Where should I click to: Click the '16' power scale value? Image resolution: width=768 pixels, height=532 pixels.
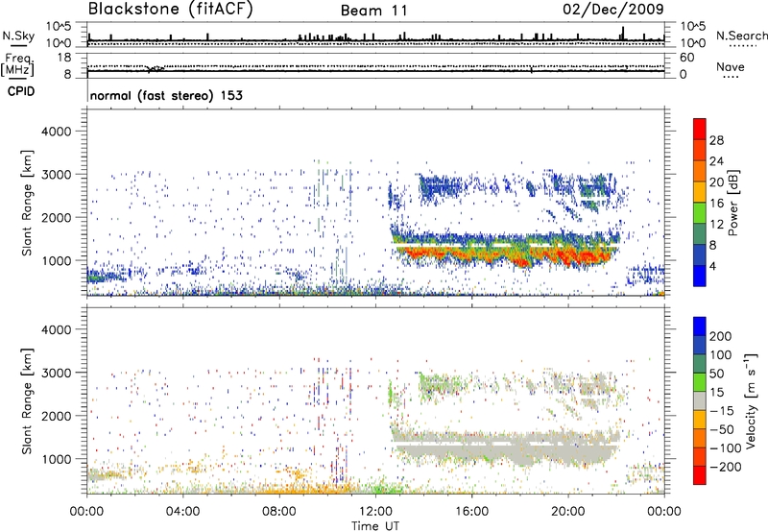click(x=716, y=204)
